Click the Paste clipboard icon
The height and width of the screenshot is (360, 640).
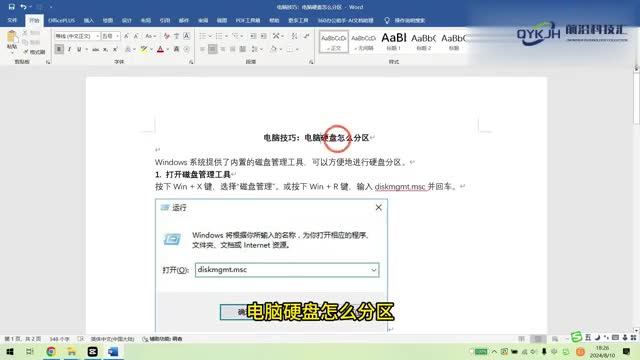pyautogui.click(x=12, y=37)
